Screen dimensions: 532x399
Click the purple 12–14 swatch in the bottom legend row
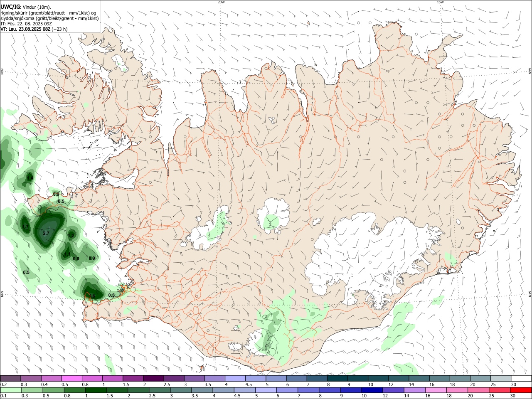[x=393, y=390]
